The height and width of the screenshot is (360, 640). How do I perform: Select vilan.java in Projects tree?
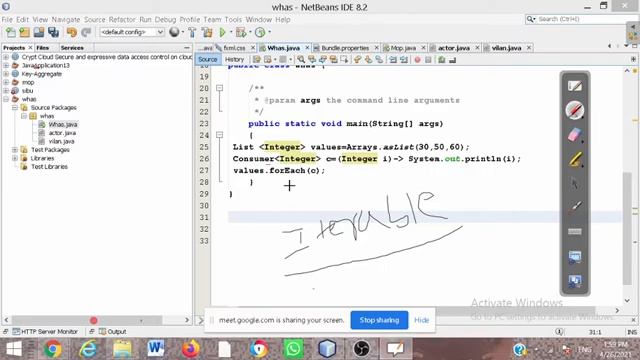[61, 141]
